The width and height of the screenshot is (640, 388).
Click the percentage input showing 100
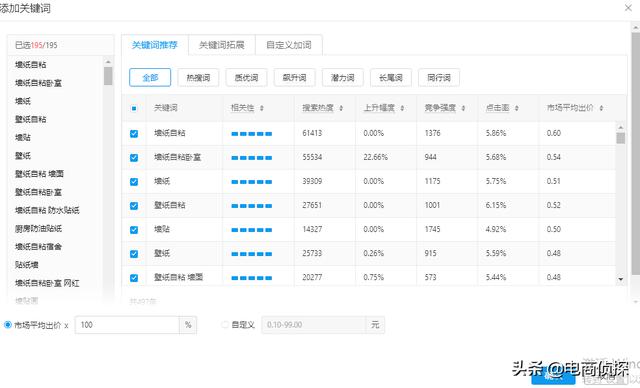pyautogui.click(x=127, y=325)
